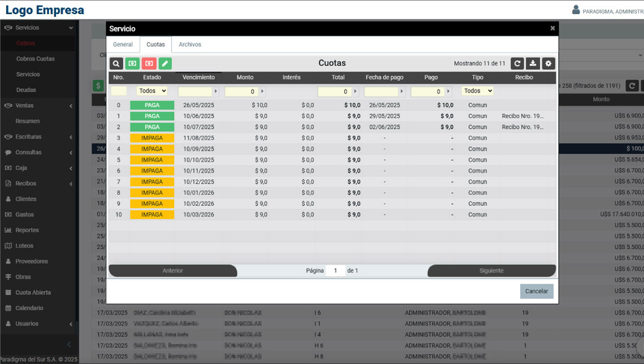Select the IMPAGA status of cuota 3
This screenshot has width=644, height=364.
click(152, 138)
